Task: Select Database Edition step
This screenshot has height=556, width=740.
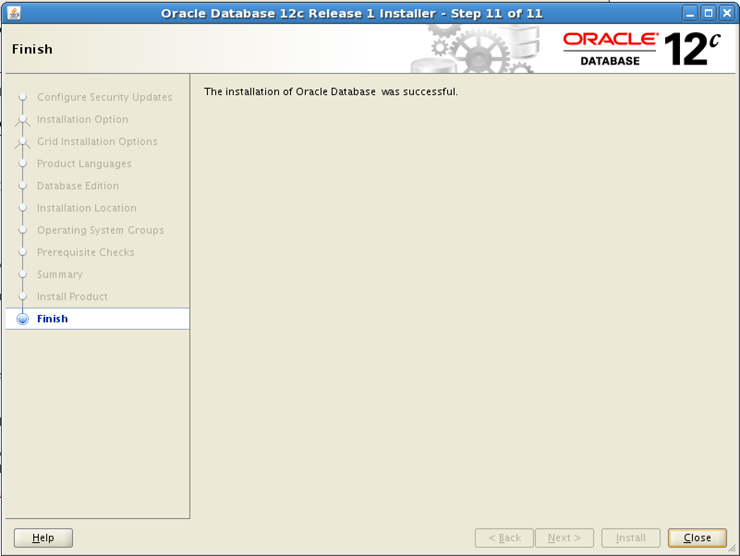Action: (78, 185)
